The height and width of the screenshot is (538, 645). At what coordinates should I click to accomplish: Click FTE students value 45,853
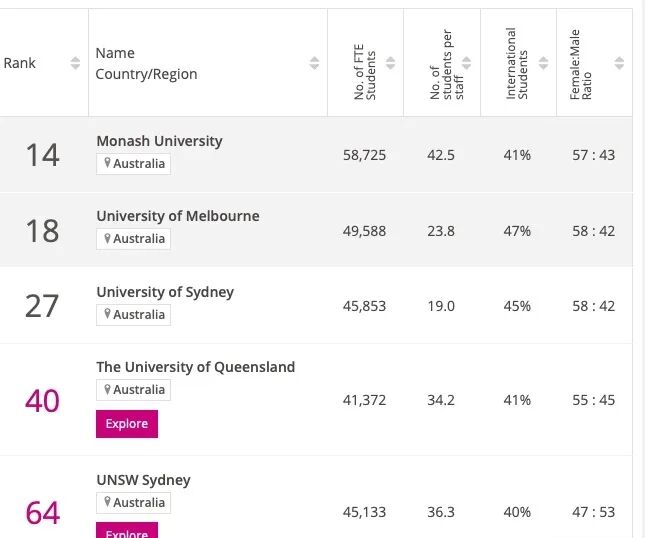(x=364, y=306)
